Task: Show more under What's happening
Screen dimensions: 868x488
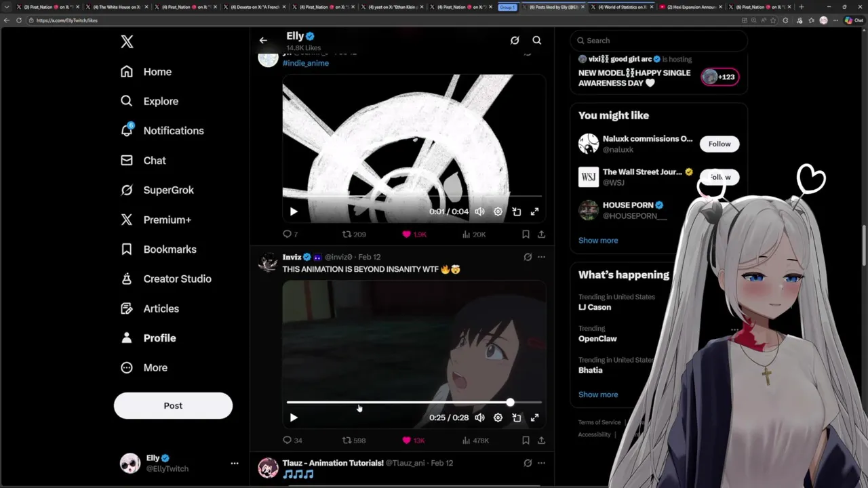Action: click(598, 394)
